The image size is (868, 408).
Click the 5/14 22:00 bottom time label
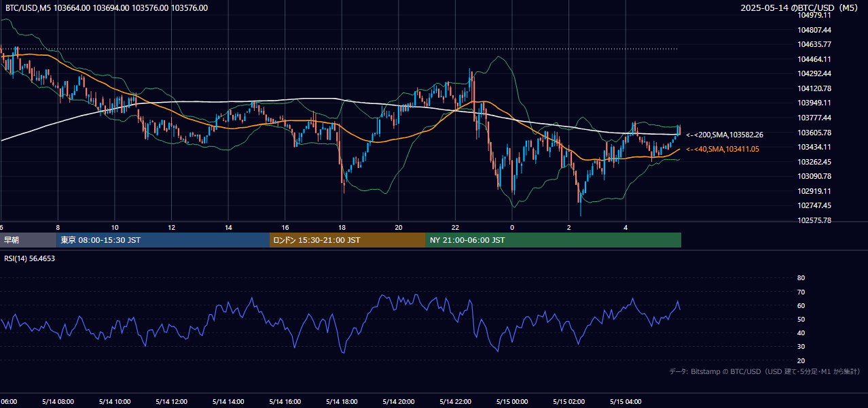455,402
